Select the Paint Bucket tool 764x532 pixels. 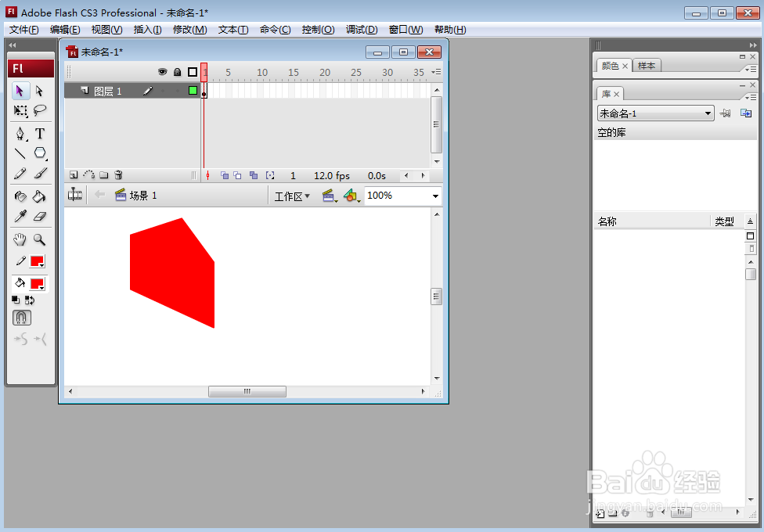point(39,196)
